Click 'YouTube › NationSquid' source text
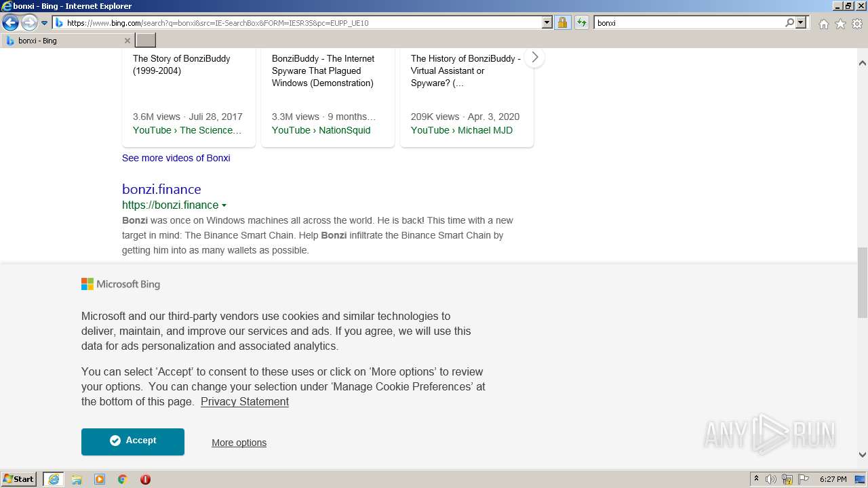This screenshot has height=488, width=868. coord(321,130)
